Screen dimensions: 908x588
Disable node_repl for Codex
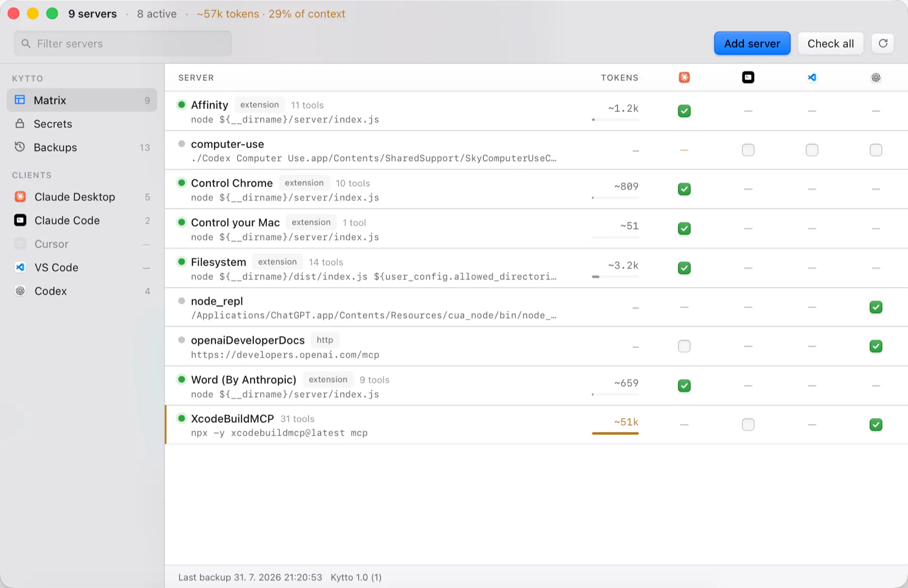point(876,307)
